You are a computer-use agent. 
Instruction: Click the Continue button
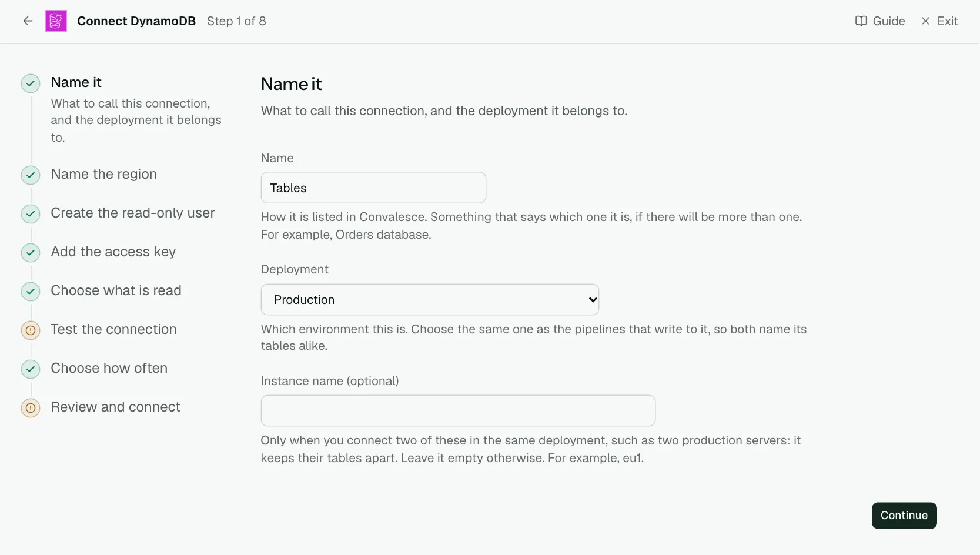point(904,516)
